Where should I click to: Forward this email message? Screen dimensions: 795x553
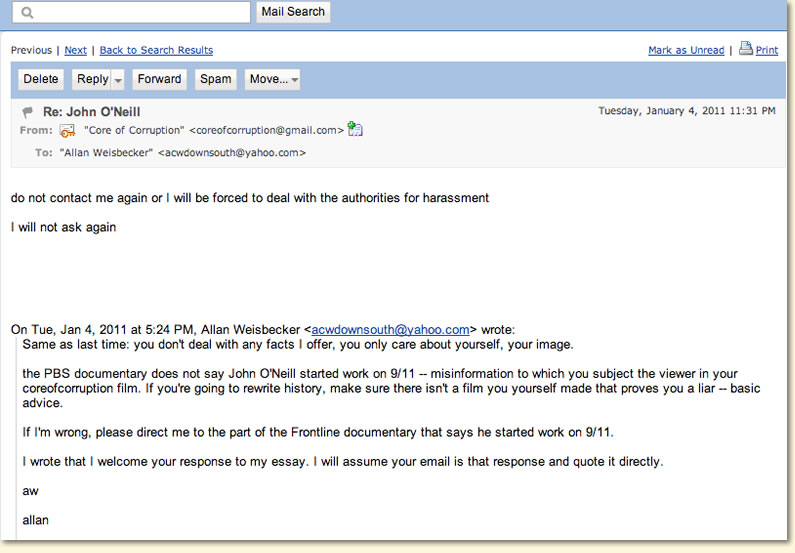pyautogui.click(x=159, y=80)
